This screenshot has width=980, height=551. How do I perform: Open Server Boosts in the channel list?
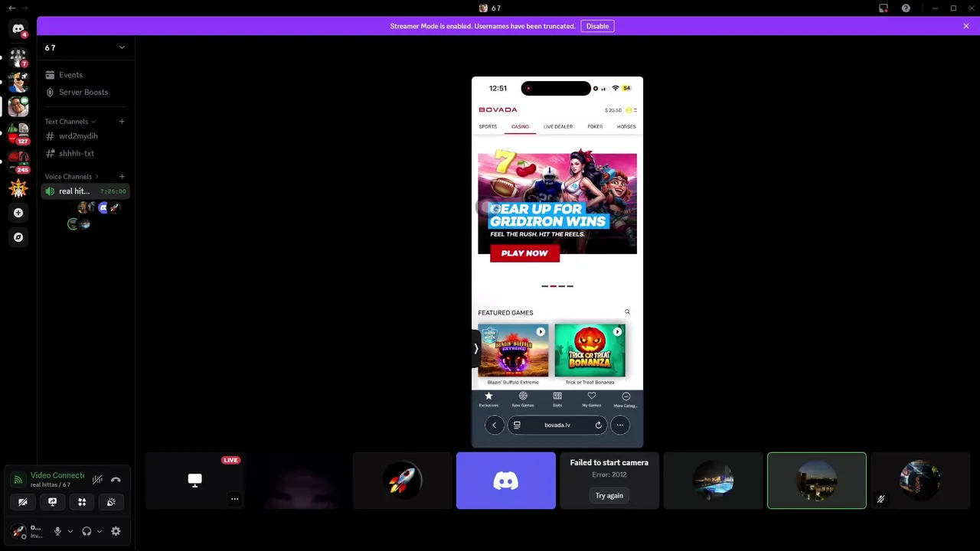pos(85,92)
